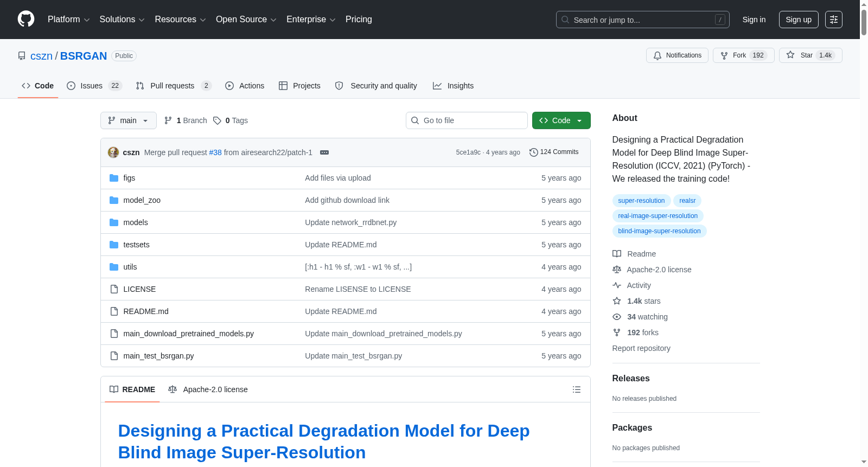Viewport: 868px width, 467px height.
Task: Expand the Solutions menu
Action: tap(122, 20)
